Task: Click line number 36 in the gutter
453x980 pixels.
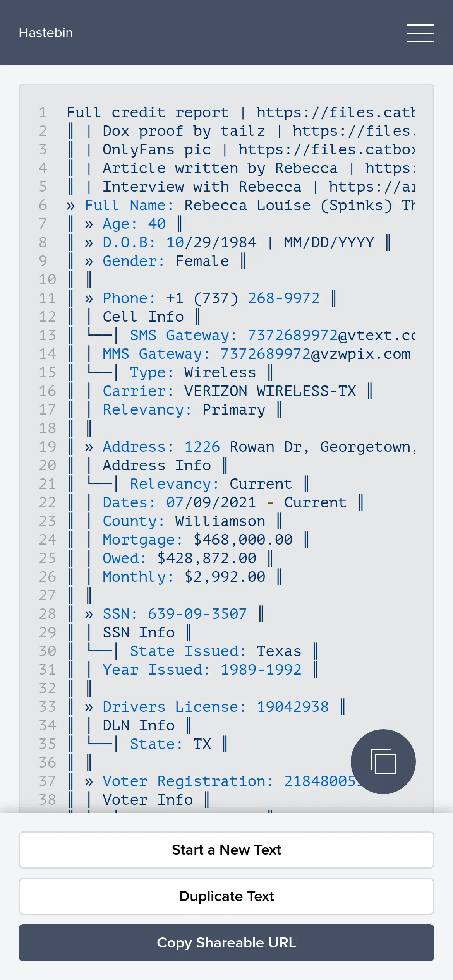Action: pos(47,762)
